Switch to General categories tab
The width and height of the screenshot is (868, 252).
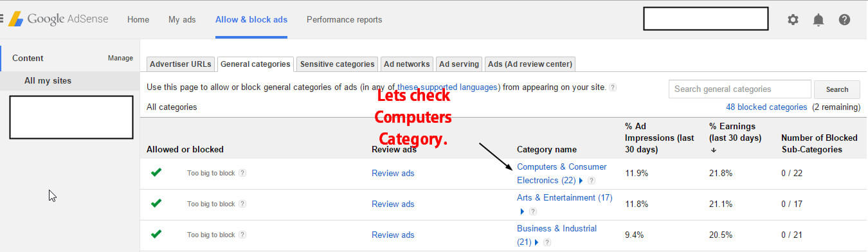(x=255, y=64)
